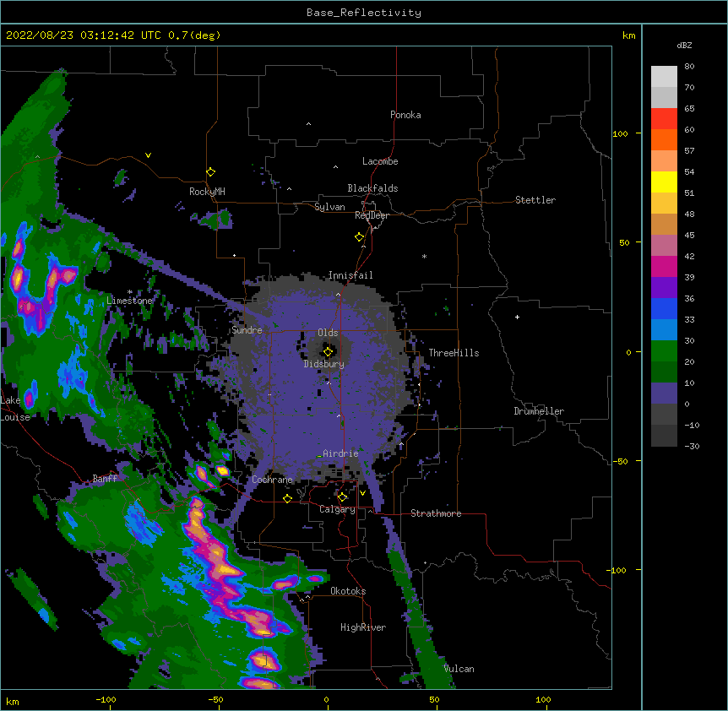
Task: Click the Airdrie city label
Action: point(340,453)
